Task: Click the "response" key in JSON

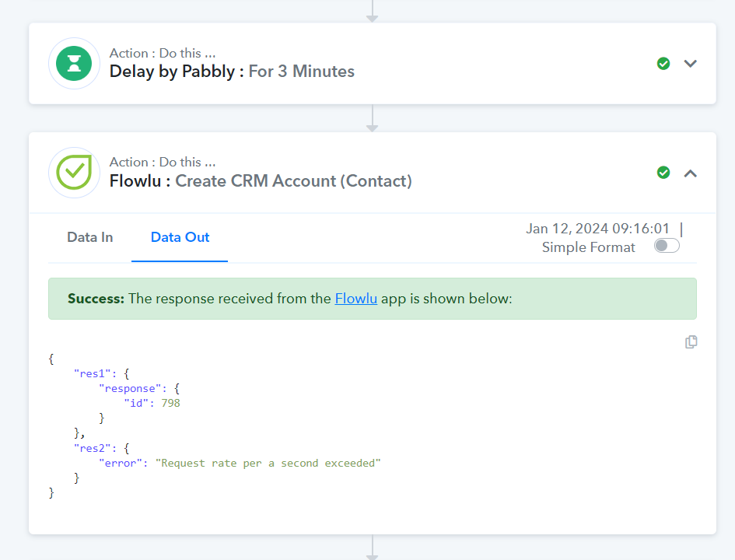Action: [x=130, y=388]
